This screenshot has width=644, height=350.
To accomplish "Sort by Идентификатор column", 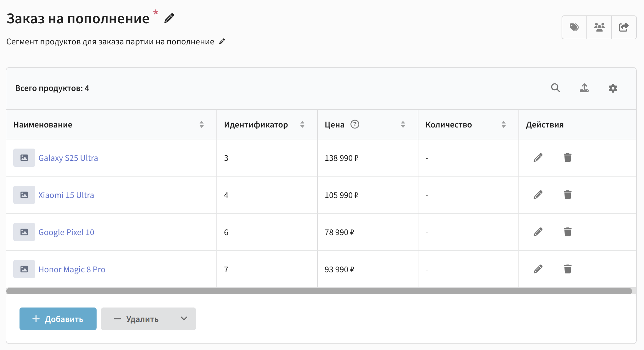I will [302, 125].
